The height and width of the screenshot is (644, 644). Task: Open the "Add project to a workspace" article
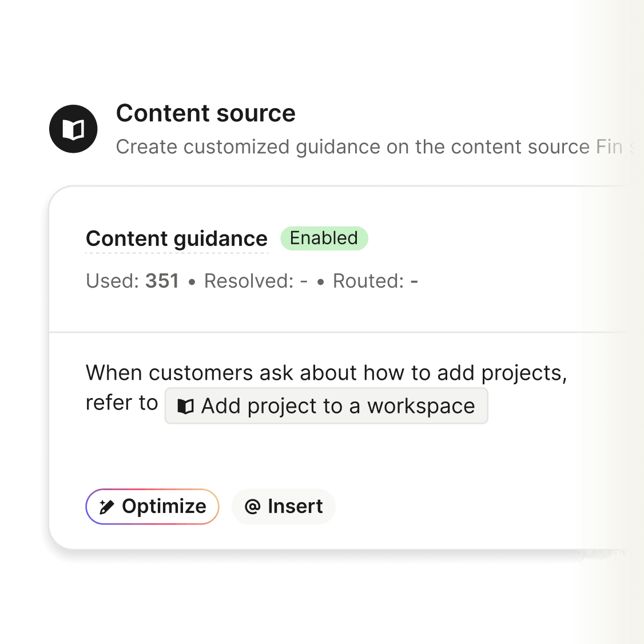[x=337, y=406]
